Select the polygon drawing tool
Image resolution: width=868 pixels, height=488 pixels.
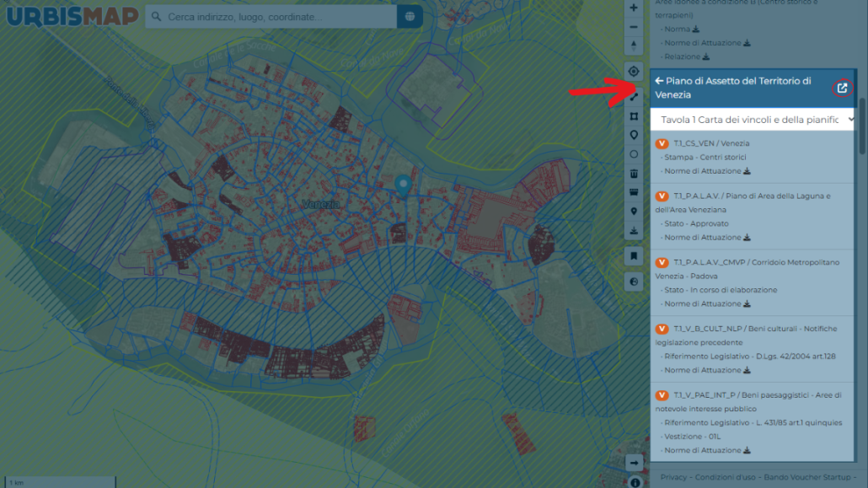click(x=634, y=116)
